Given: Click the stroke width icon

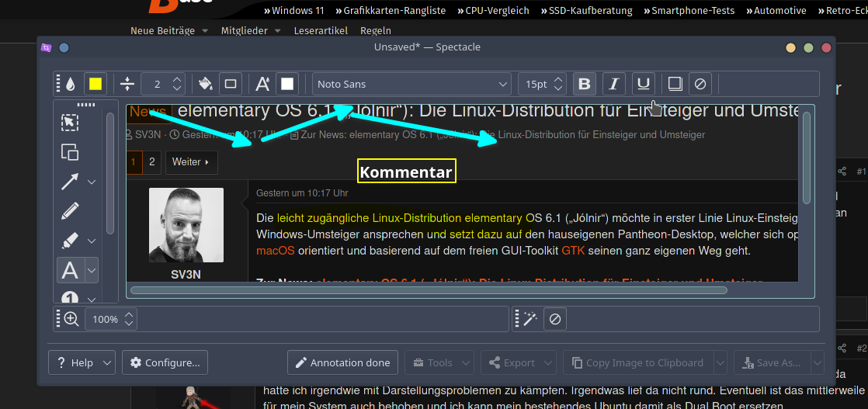Looking at the screenshot, I should point(127,84).
